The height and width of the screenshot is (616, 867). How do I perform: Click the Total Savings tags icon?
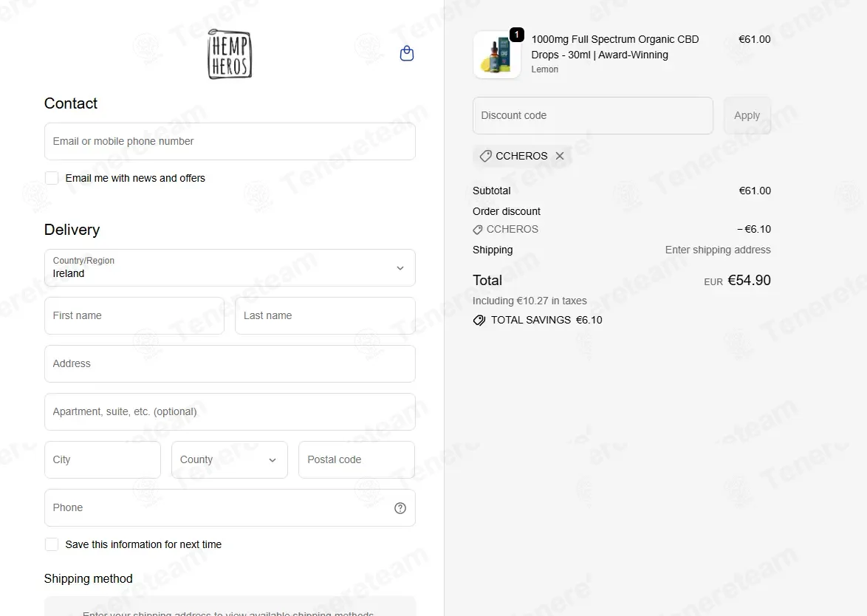pyautogui.click(x=479, y=320)
